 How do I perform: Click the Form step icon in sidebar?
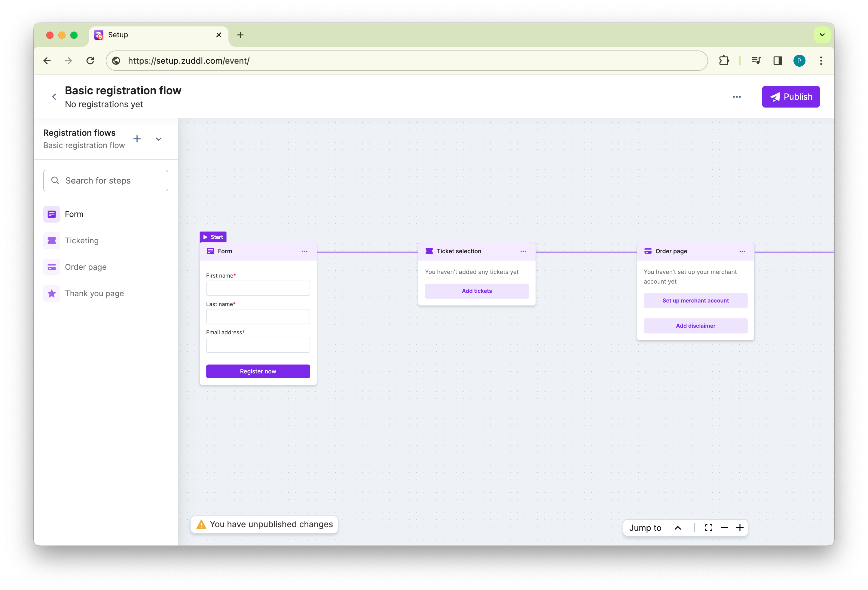[51, 214]
